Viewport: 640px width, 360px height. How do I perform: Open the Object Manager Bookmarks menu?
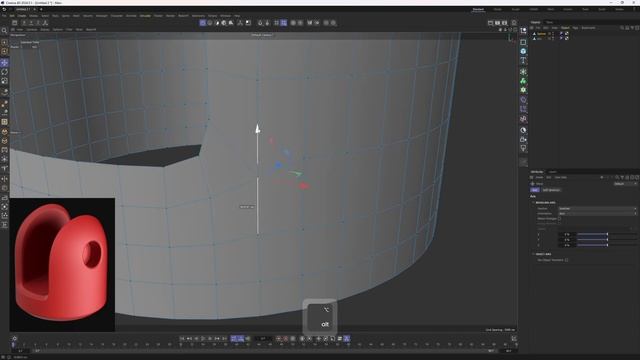[588, 28]
